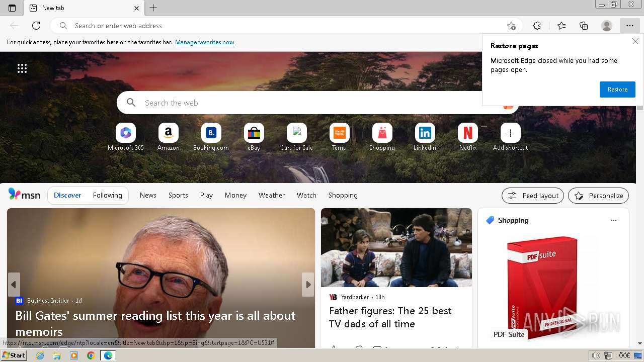Add this page to favorites star icon

pyautogui.click(x=511, y=26)
